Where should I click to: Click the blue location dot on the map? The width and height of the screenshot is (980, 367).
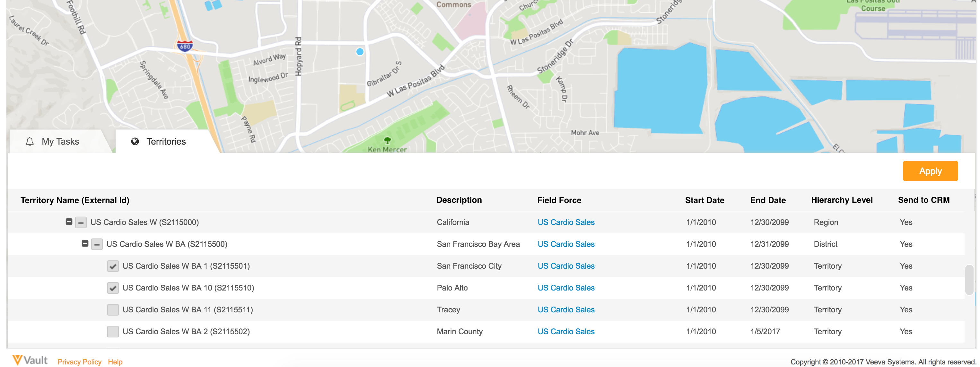click(360, 52)
